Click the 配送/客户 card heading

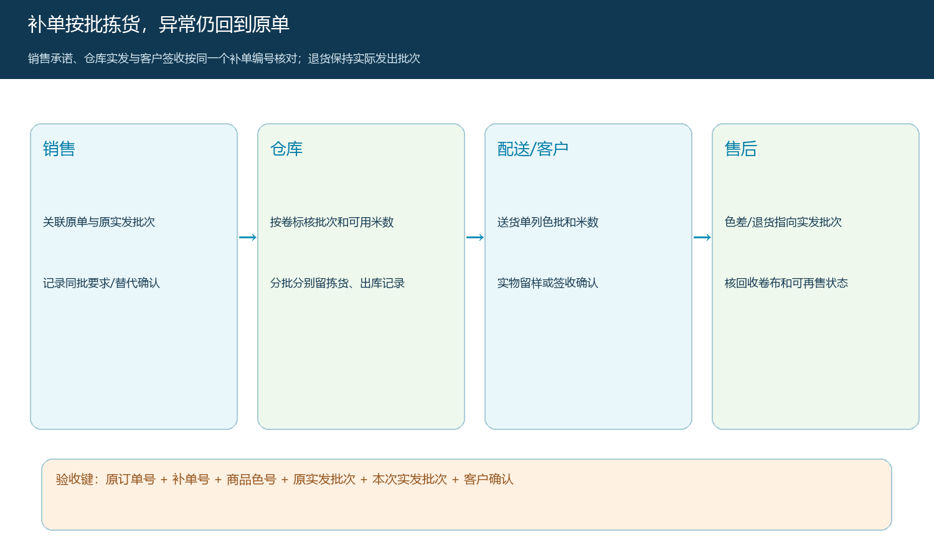533,149
